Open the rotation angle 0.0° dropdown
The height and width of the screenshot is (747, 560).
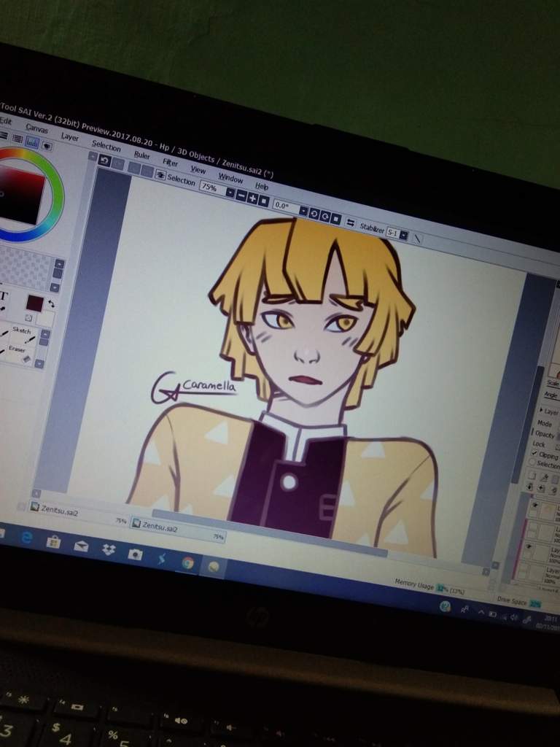pos(303,210)
